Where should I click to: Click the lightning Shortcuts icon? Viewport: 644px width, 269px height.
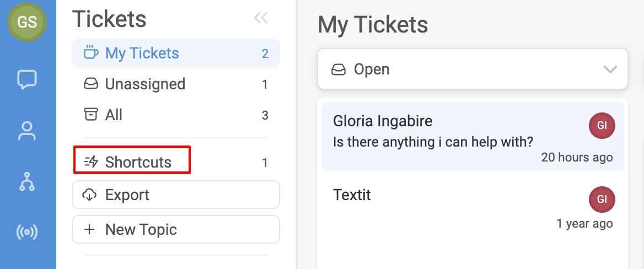click(x=91, y=162)
